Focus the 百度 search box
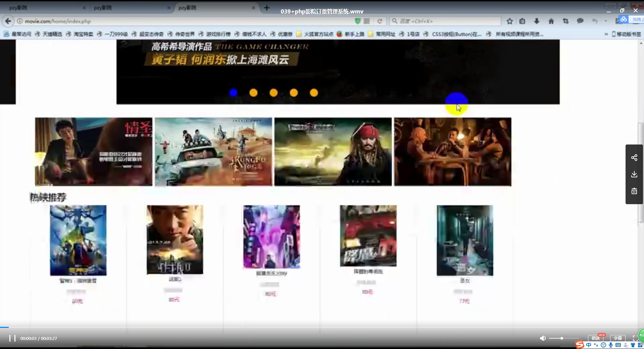Viewport: 644px width, 349px height. click(x=445, y=21)
